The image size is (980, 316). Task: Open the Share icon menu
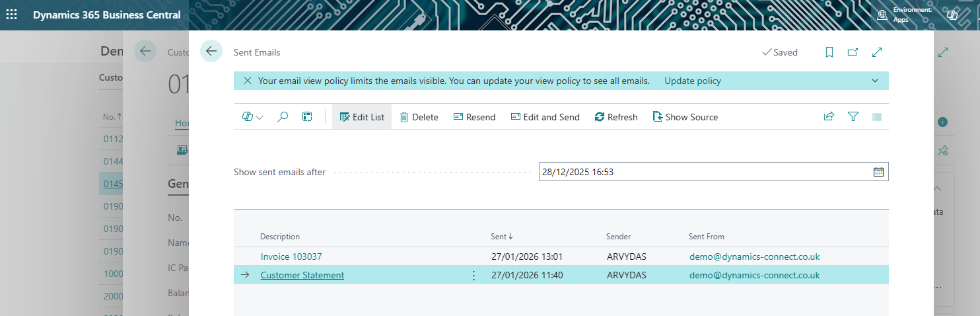[829, 117]
